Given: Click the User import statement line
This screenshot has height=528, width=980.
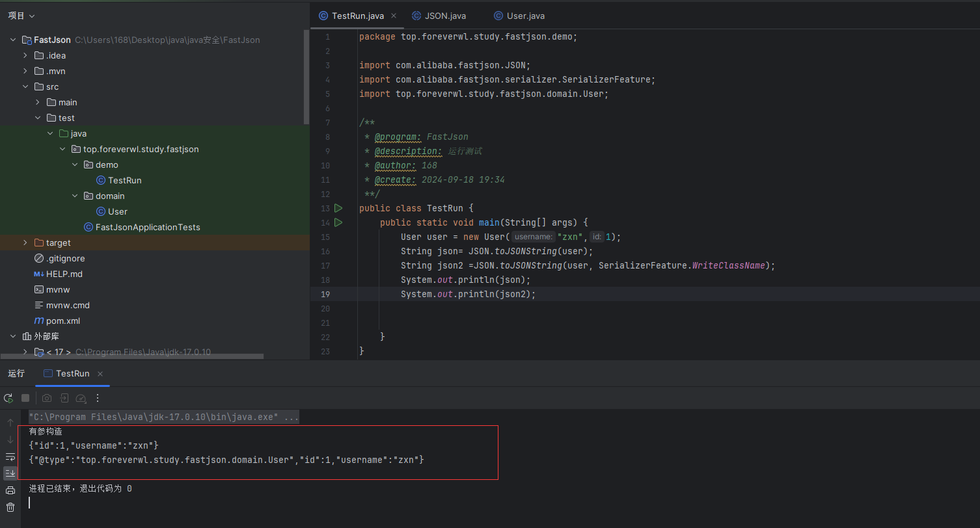Looking at the screenshot, I should click(x=484, y=94).
